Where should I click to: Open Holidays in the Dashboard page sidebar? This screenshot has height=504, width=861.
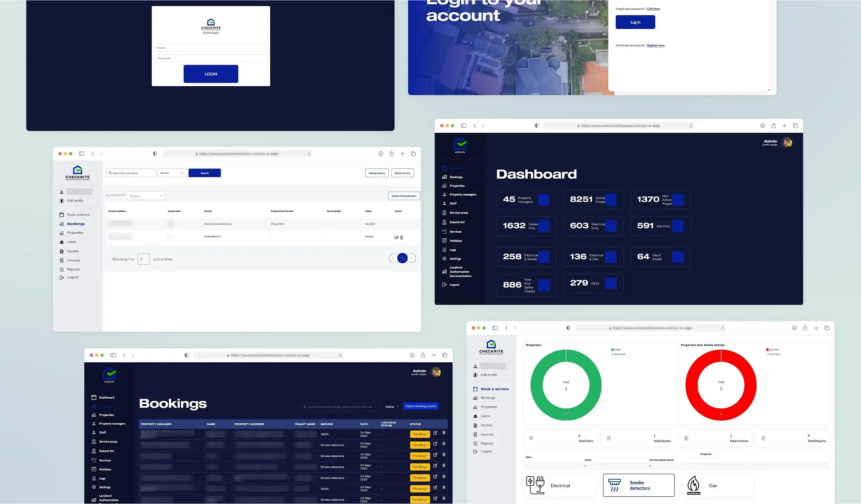(456, 241)
